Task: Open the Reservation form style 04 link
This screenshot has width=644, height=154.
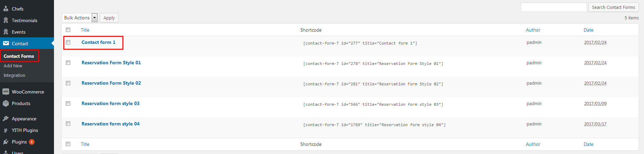Action: [x=110, y=124]
